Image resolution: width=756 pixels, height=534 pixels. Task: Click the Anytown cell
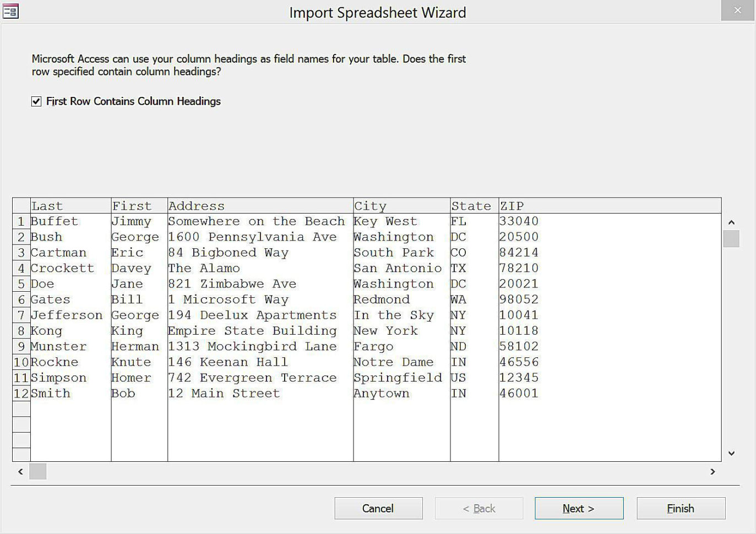click(x=401, y=394)
